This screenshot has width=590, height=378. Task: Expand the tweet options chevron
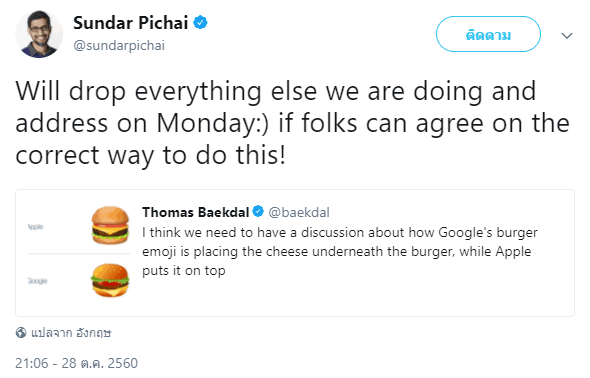click(567, 36)
